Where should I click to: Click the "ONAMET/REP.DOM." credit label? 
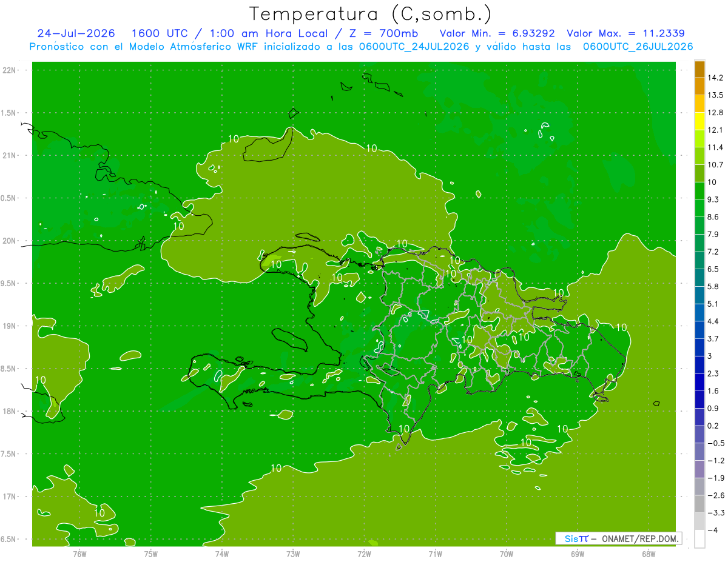(640, 538)
